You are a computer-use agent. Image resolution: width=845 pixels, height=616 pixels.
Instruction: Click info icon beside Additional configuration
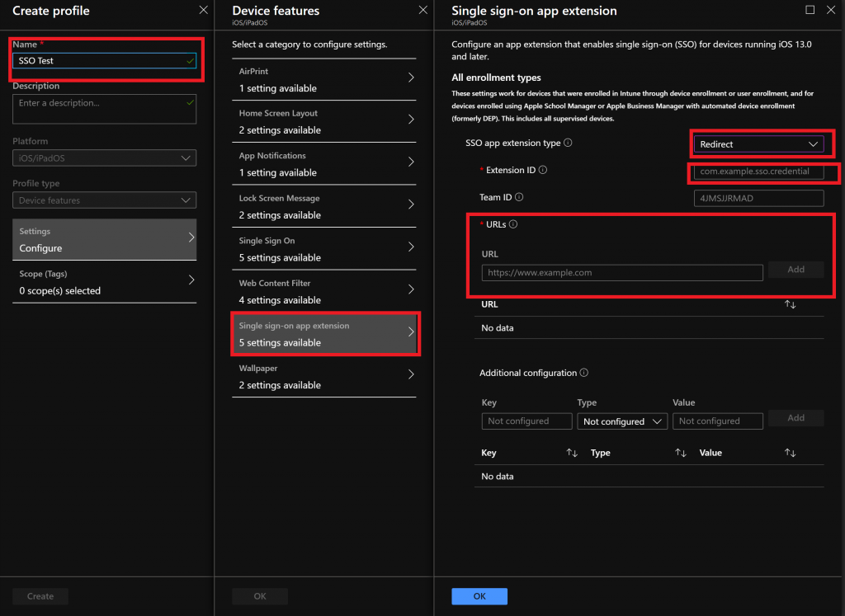tap(584, 373)
